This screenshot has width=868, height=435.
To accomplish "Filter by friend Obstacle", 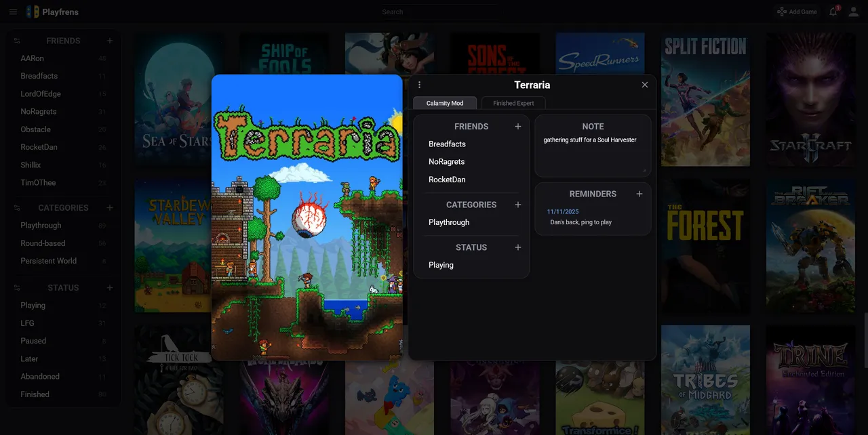I will 63,129.
